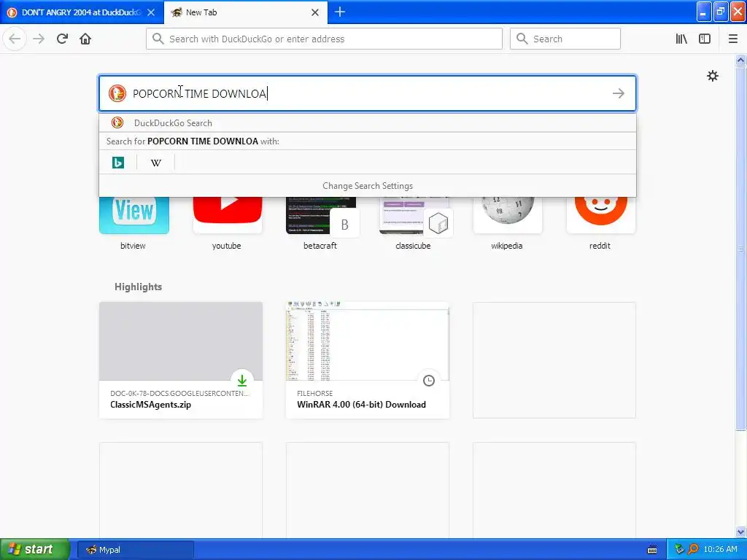Search with the Bing engine icon
This screenshot has width=747, height=560.
tap(118, 163)
